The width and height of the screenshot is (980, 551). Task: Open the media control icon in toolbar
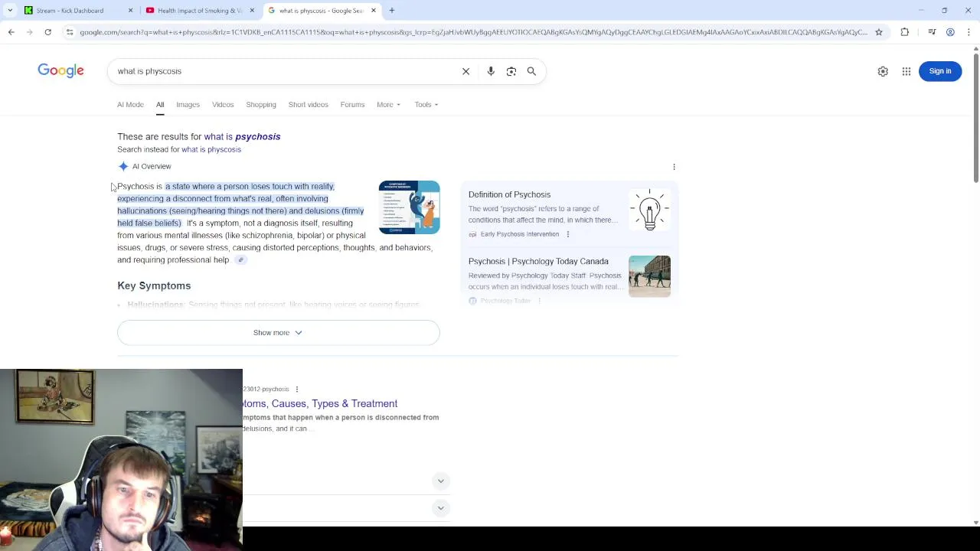[x=932, y=32]
